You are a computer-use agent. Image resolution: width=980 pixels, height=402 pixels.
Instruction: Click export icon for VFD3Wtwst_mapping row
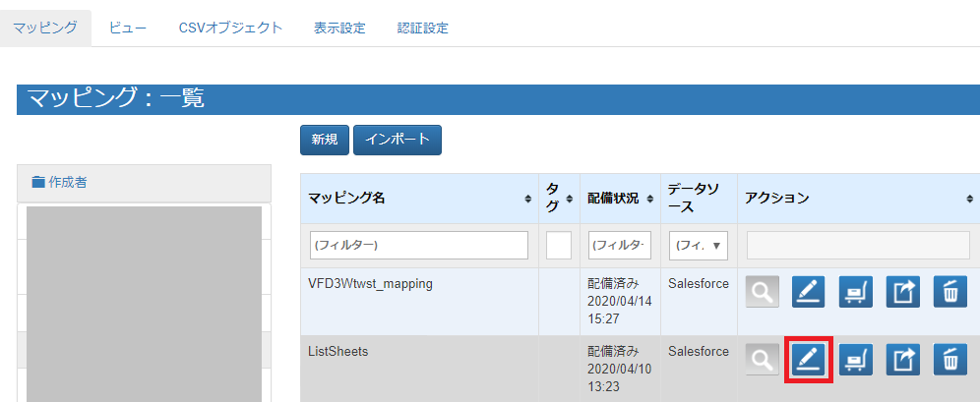point(902,292)
